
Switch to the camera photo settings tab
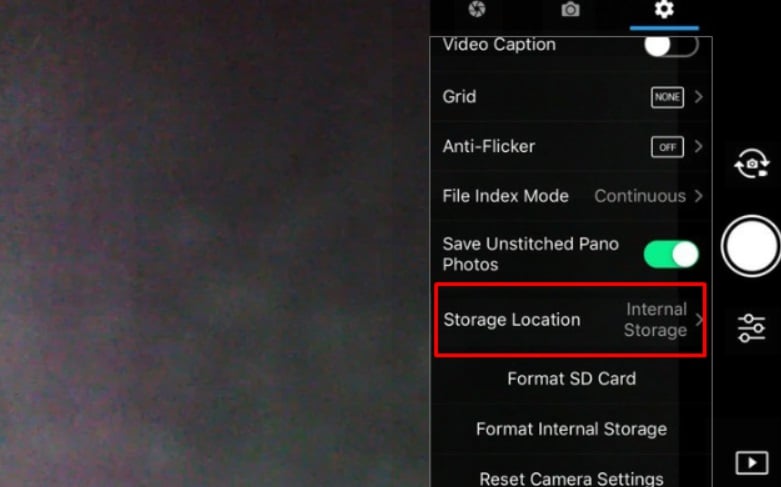click(x=570, y=10)
